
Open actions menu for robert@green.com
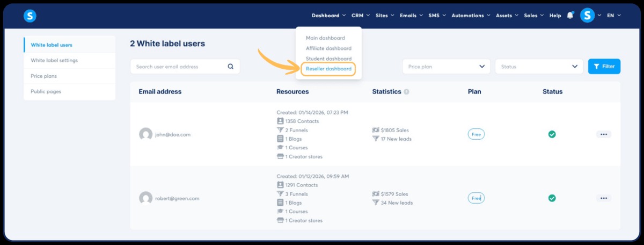click(x=604, y=198)
